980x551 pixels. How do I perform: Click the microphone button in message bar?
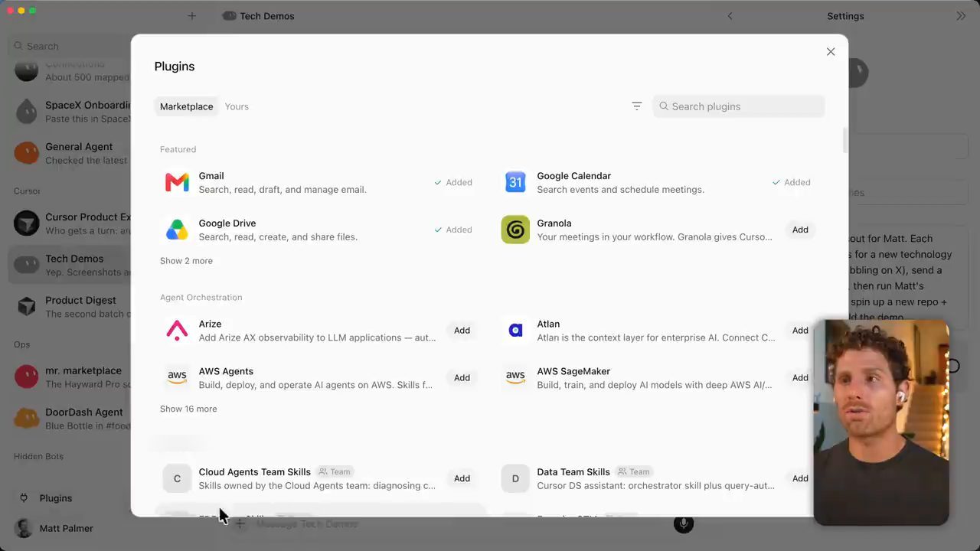[684, 523]
